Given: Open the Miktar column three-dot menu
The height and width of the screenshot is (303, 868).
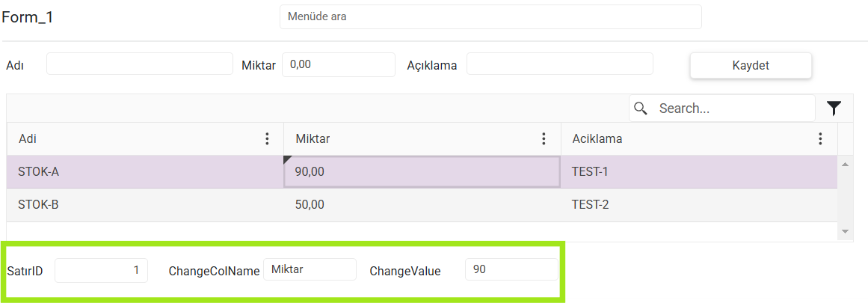Looking at the screenshot, I should pos(544,138).
